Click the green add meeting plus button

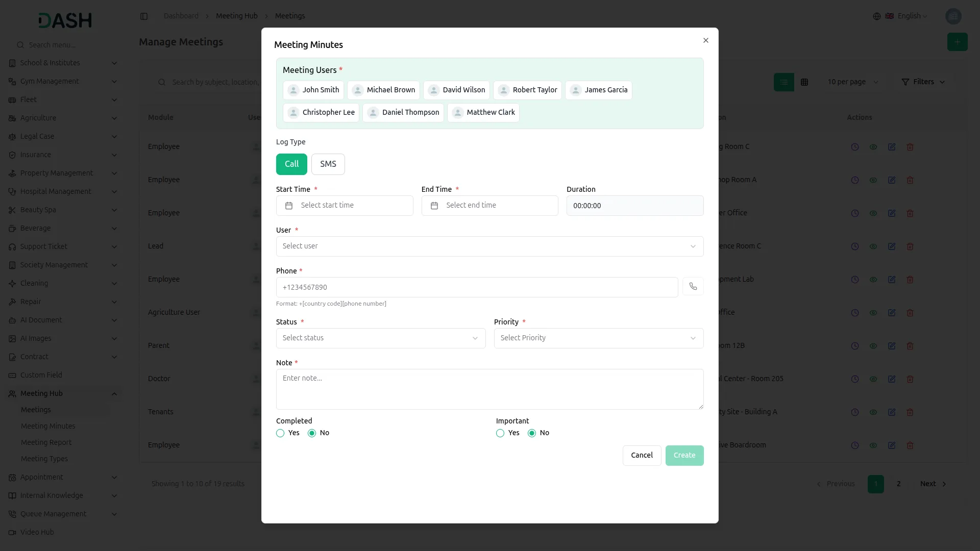(957, 42)
